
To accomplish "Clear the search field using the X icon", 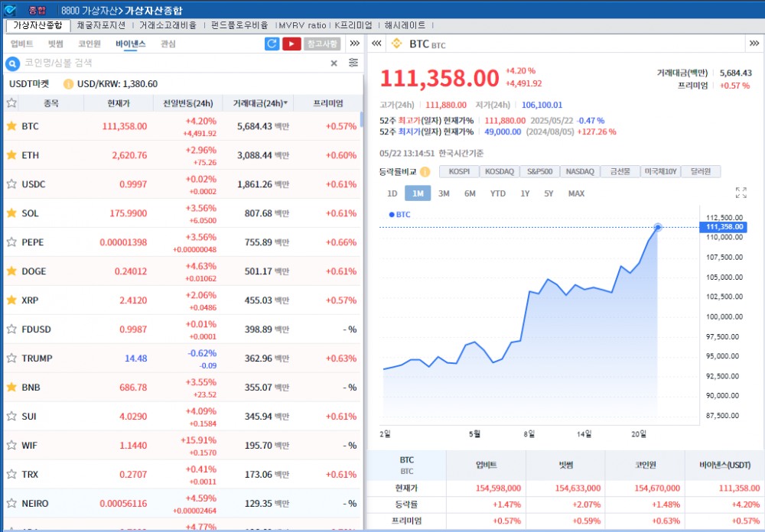I will (334, 63).
